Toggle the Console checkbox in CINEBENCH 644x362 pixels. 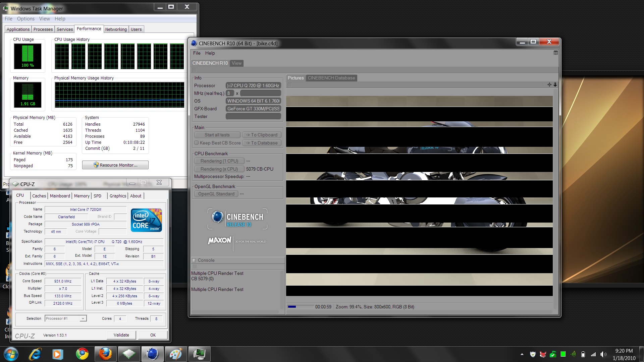194,260
